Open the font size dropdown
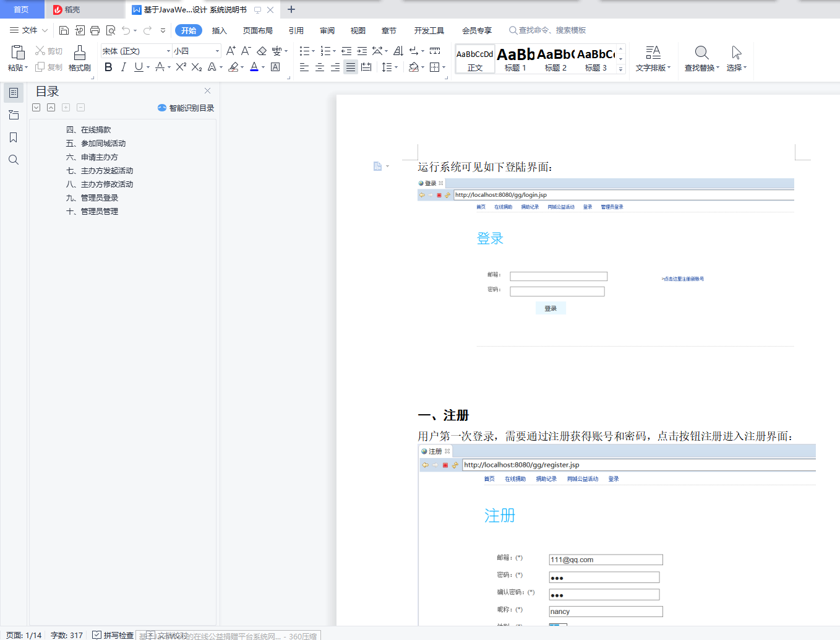The width and height of the screenshot is (840, 640). [x=217, y=51]
